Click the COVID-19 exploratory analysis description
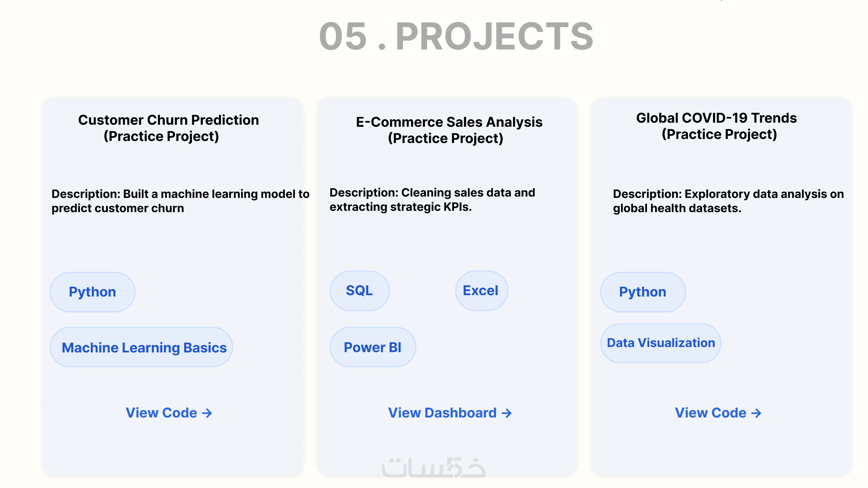This screenshot has height=488, width=868. point(728,201)
